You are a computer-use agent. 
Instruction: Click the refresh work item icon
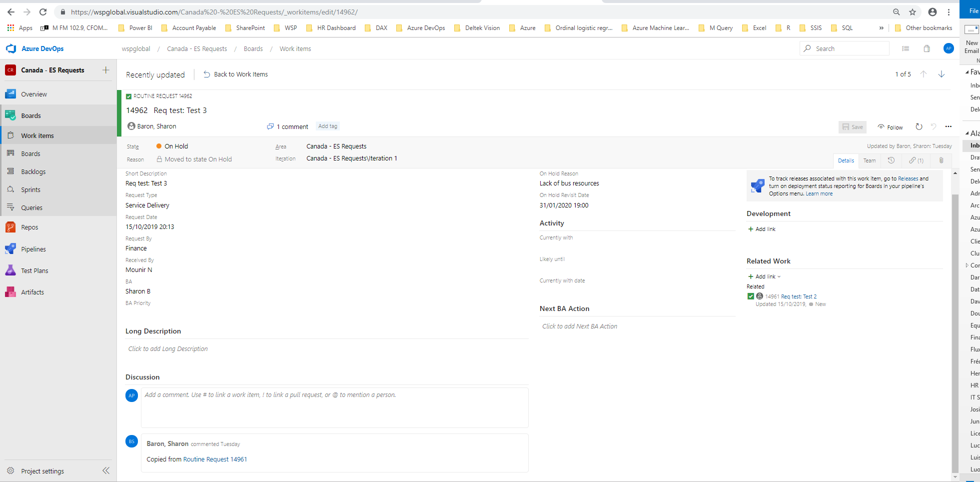pyautogui.click(x=919, y=126)
